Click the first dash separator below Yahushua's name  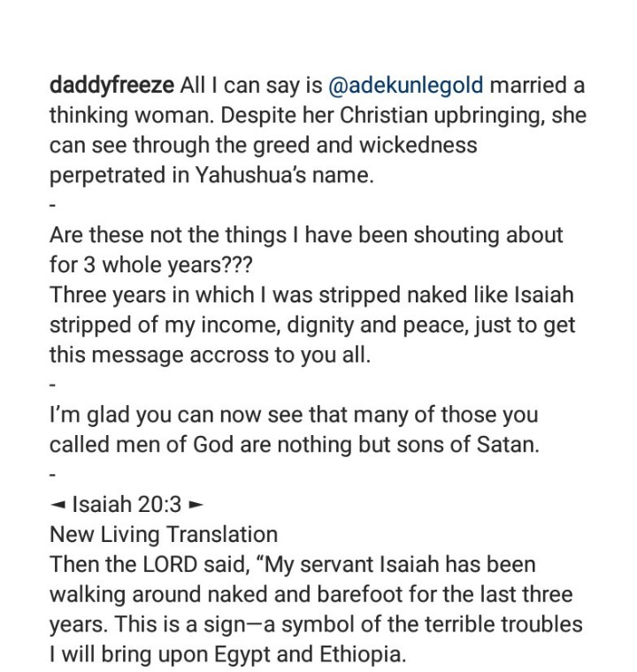pos(53,206)
